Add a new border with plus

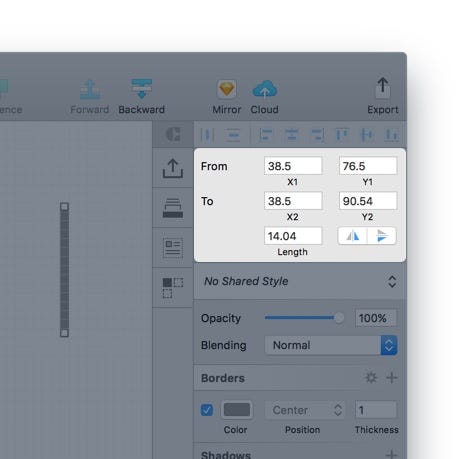tap(392, 378)
